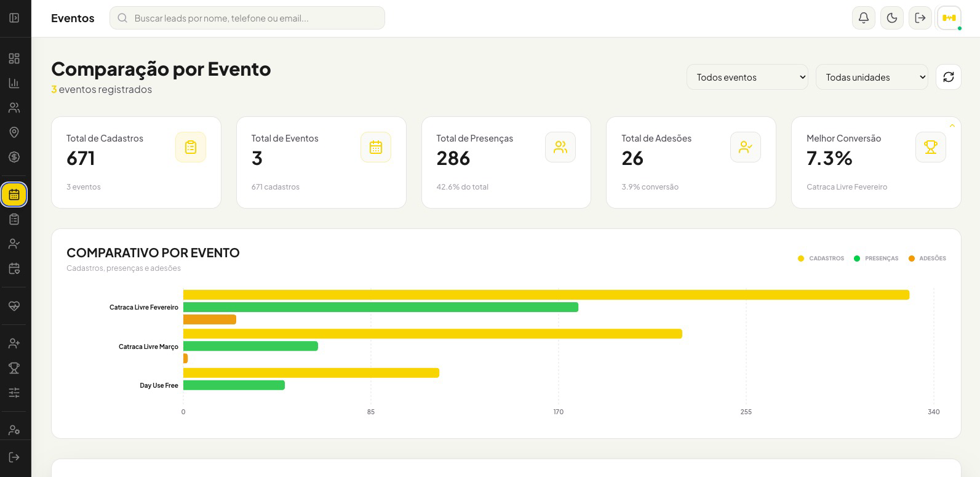Open the dollar coin finance sidebar icon
The image size is (980, 477).
point(14,157)
